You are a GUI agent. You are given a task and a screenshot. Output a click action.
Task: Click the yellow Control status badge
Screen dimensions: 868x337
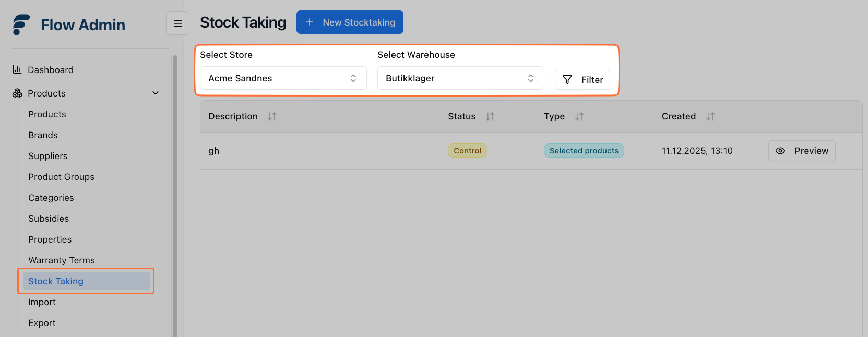467,151
